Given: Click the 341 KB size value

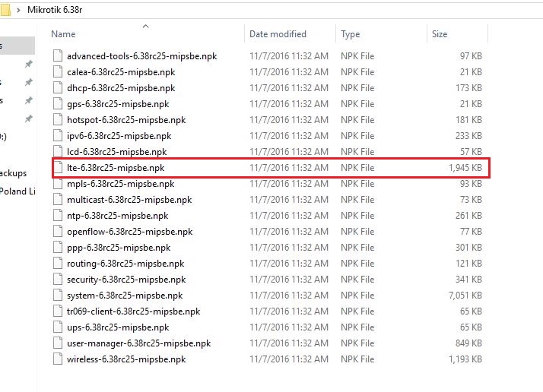Looking at the screenshot, I should click(468, 280).
